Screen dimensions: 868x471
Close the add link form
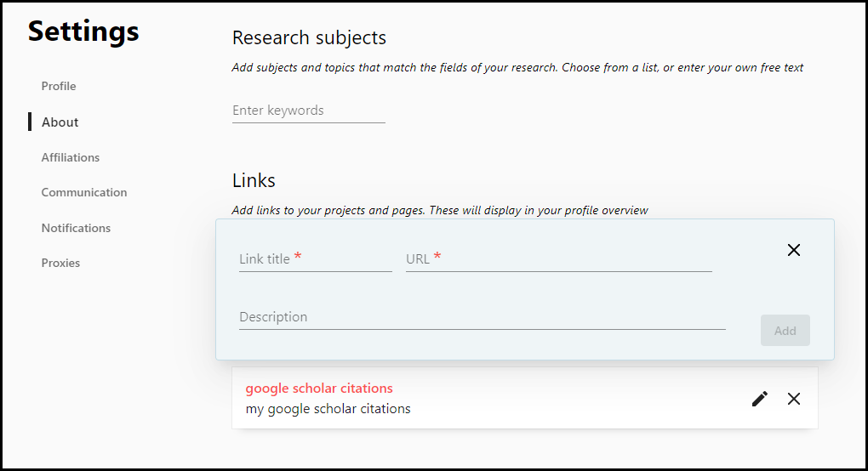pos(793,250)
